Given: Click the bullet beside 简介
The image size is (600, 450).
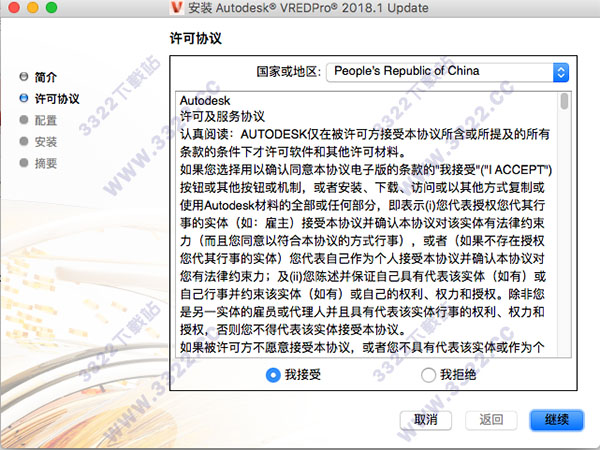Looking at the screenshot, I should [x=24, y=77].
